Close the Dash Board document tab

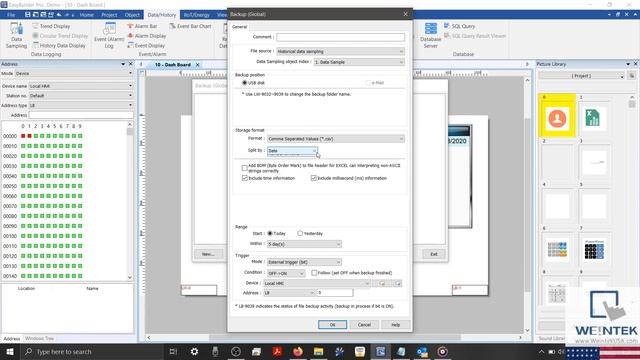(x=198, y=65)
